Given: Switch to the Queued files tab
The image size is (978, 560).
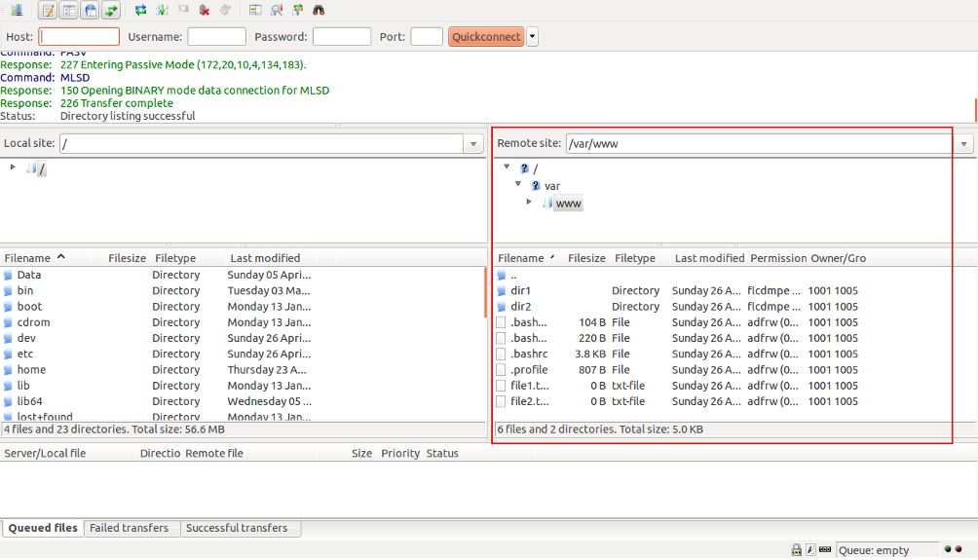Looking at the screenshot, I should pyautogui.click(x=43, y=528).
